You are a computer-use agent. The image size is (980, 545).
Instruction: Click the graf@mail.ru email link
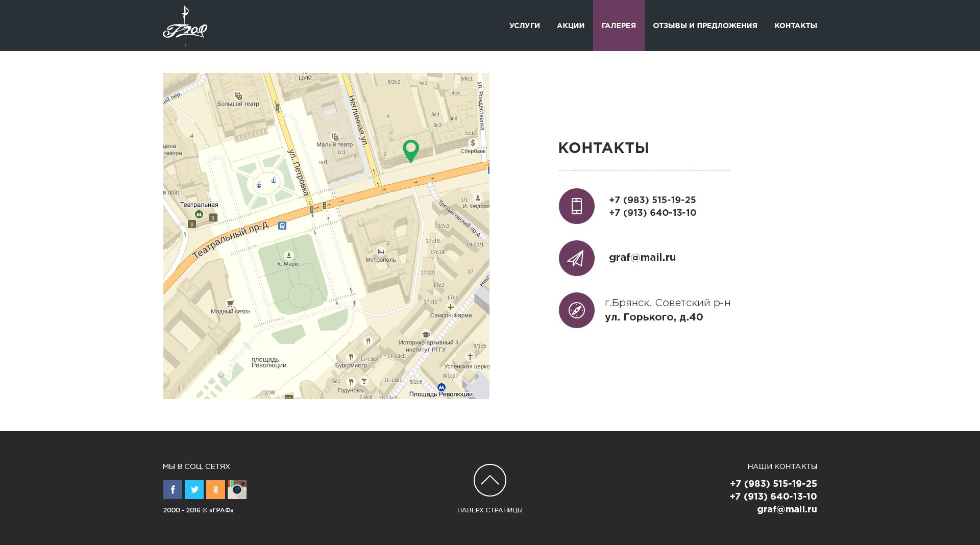point(642,258)
